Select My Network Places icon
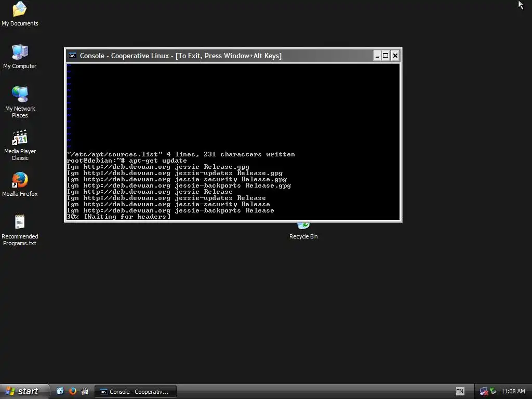Screen dimensions: 532x399 tap(20, 102)
